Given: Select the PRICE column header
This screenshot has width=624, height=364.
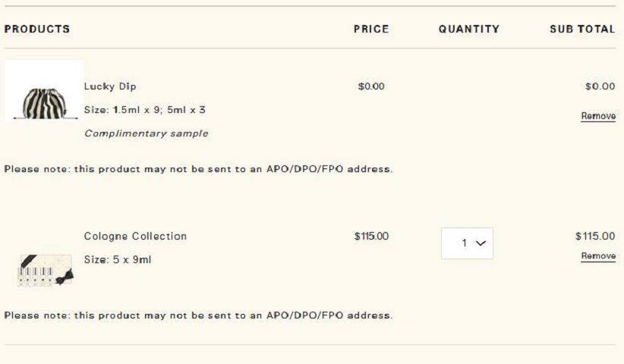Looking at the screenshot, I should [371, 29].
